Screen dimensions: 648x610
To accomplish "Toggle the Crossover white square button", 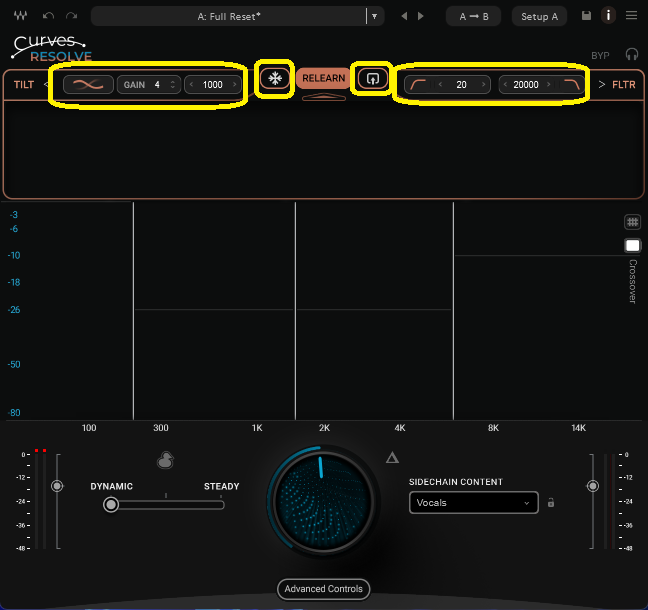I will (x=632, y=246).
